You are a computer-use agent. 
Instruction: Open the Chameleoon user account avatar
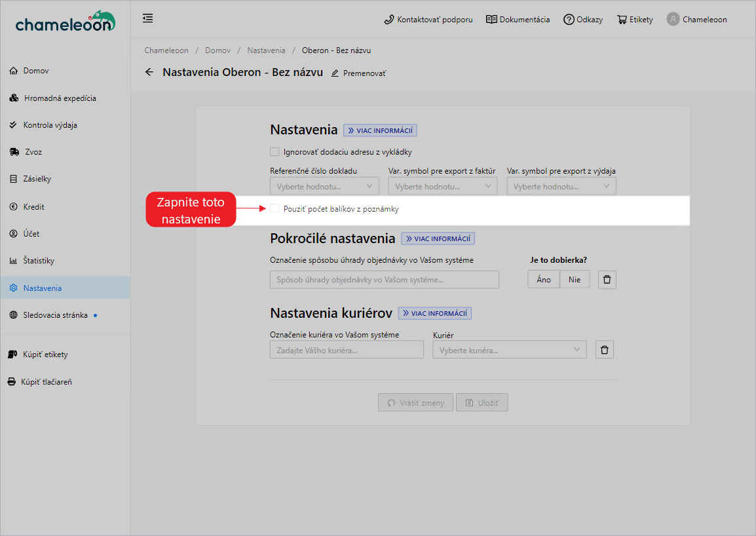(673, 19)
